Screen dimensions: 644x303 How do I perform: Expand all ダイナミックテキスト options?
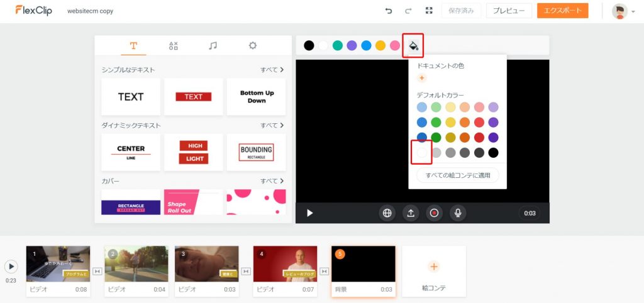pyautogui.click(x=272, y=126)
